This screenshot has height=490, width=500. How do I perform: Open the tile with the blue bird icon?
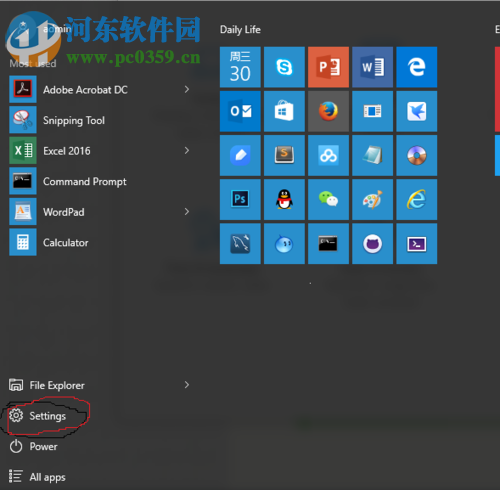click(x=417, y=111)
